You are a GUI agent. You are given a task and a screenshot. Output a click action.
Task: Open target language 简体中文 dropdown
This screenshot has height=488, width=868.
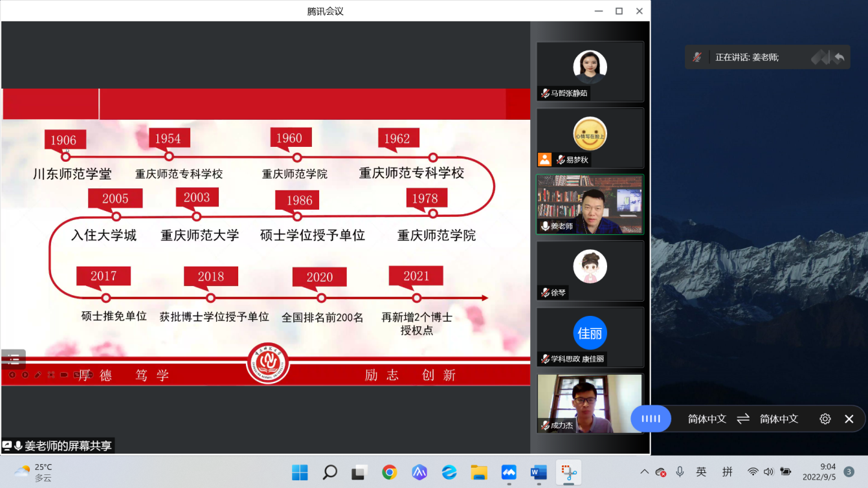[779, 419]
